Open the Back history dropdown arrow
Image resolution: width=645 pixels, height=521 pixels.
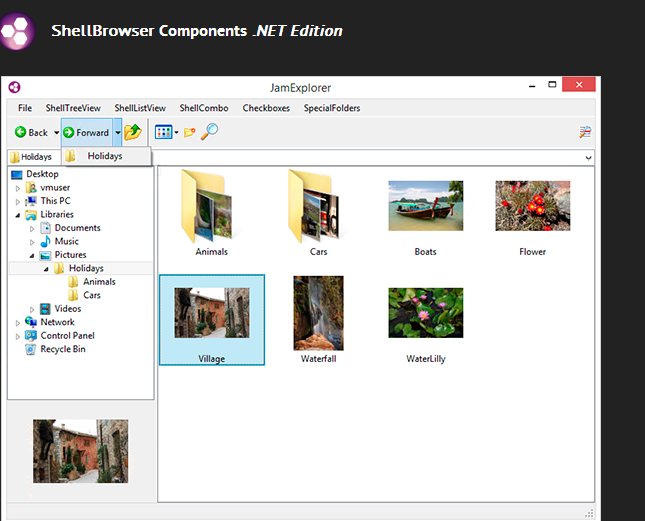[56, 132]
